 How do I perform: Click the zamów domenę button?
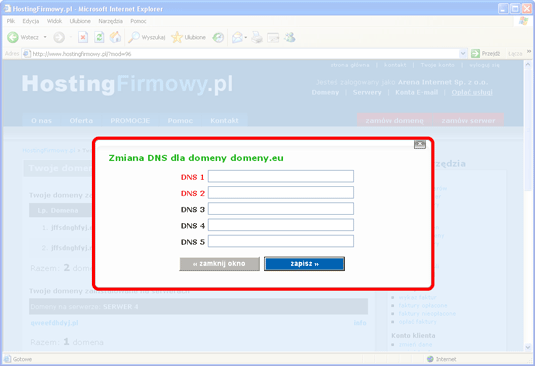[394, 120]
